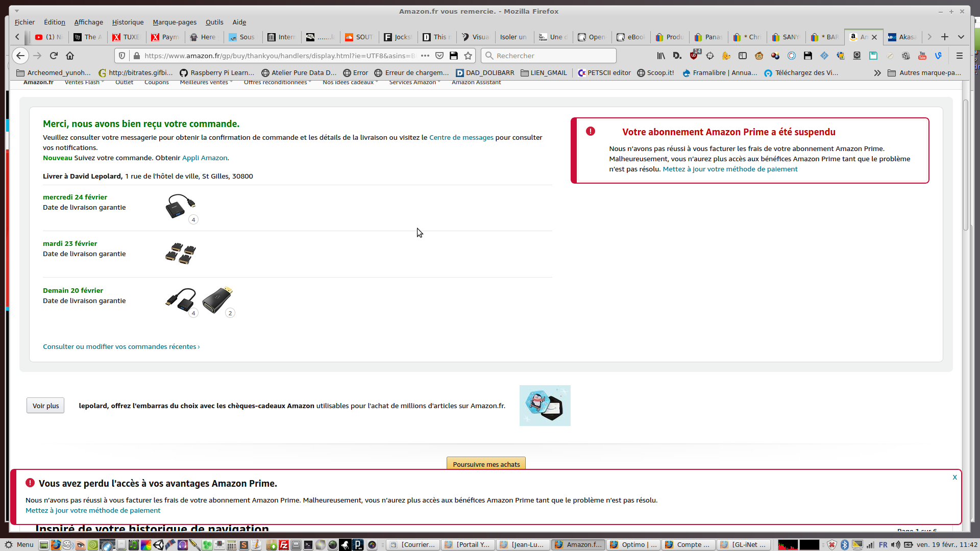Open Centre de messages link
The height and width of the screenshot is (551, 980).
coord(461,137)
